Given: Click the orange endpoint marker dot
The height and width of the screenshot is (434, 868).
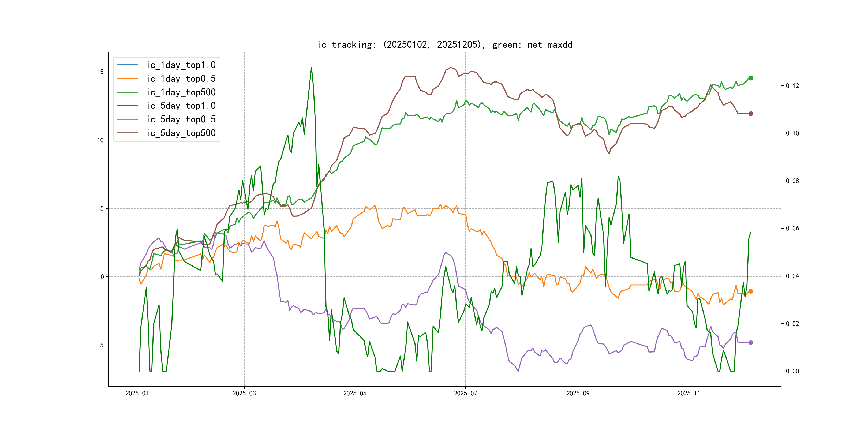Looking at the screenshot, I should click(x=750, y=291).
